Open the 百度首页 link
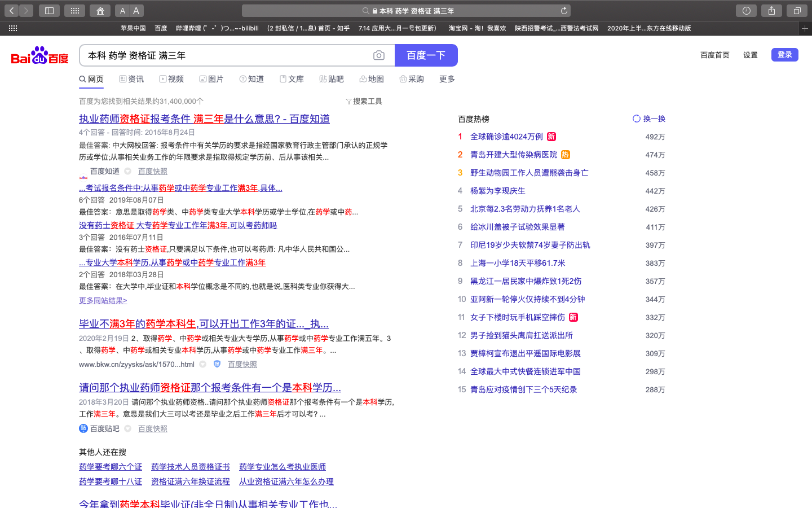The image size is (812, 508). (715, 55)
